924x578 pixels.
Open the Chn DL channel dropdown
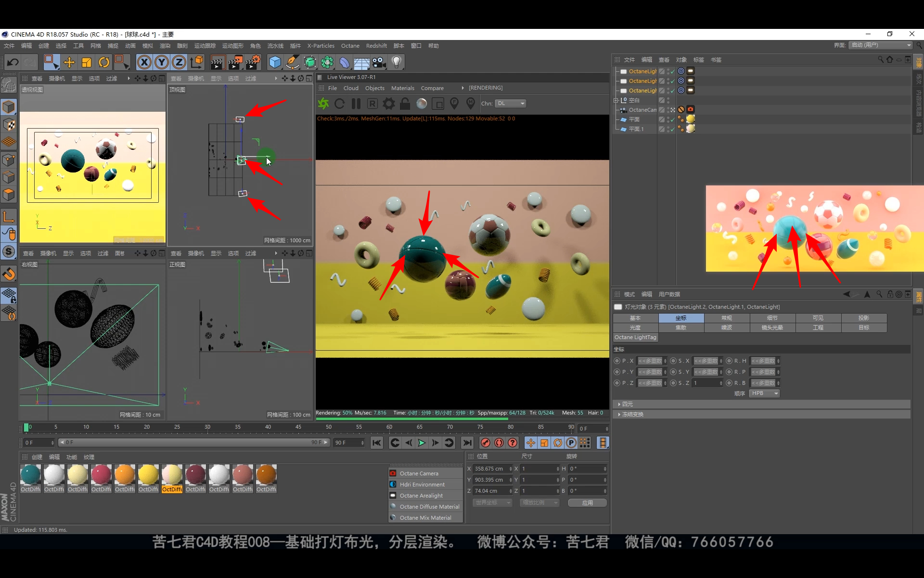coord(511,104)
